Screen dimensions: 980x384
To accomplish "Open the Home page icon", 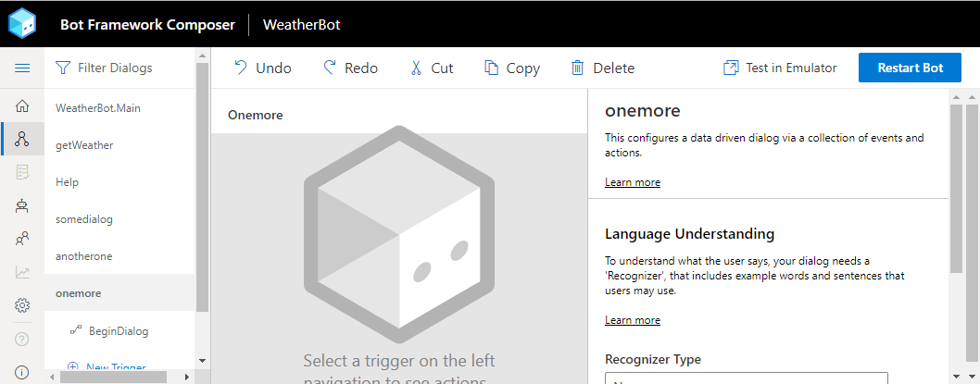I will point(22,106).
